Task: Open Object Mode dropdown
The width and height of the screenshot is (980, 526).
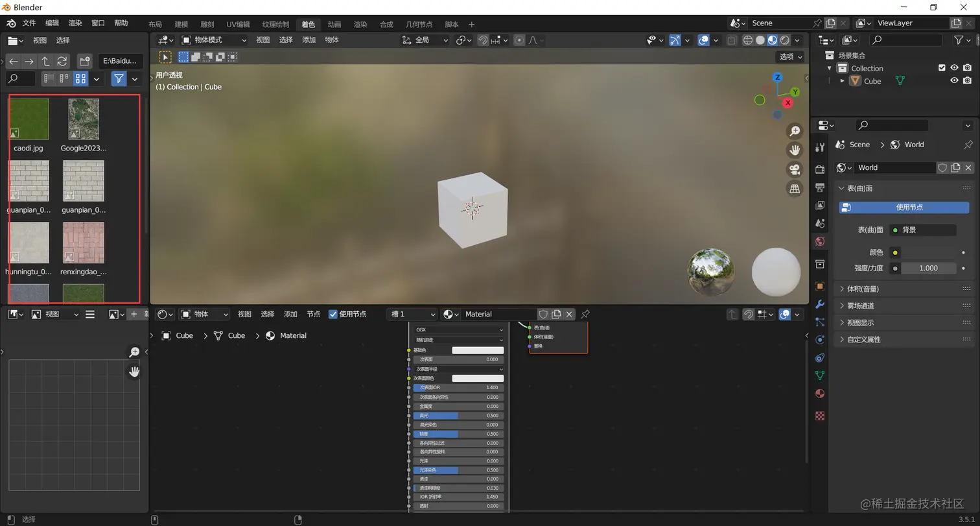Action: point(214,40)
